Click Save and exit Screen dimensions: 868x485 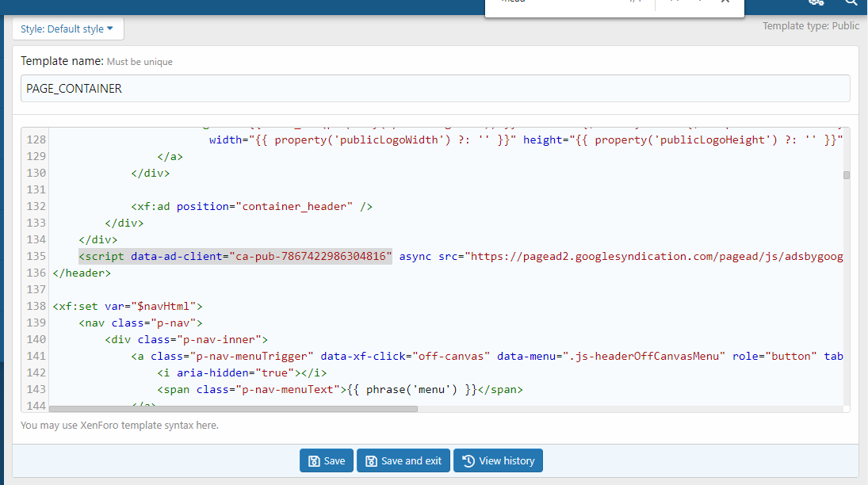pos(403,460)
